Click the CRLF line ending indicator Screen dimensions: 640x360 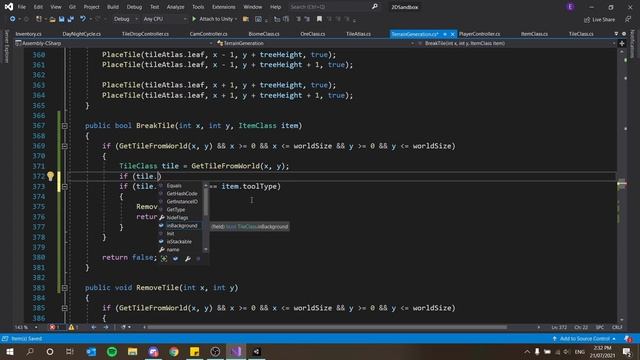pos(617,327)
